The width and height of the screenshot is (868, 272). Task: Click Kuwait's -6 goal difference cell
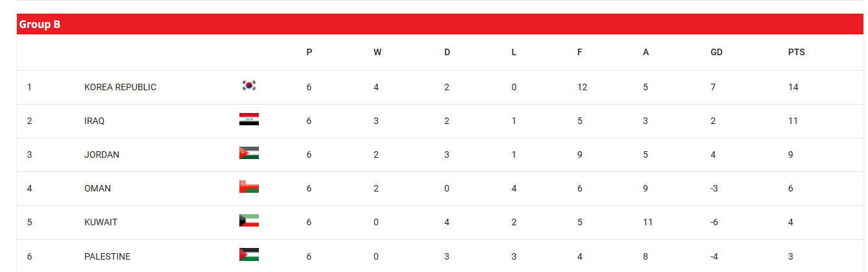tap(716, 222)
